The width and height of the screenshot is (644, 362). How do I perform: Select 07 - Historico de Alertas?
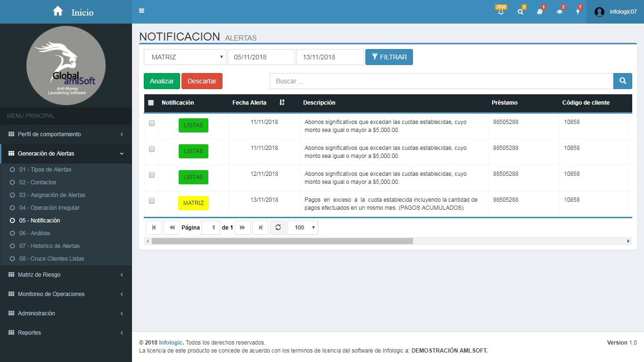pyautogui.click(x=49, y=246)
